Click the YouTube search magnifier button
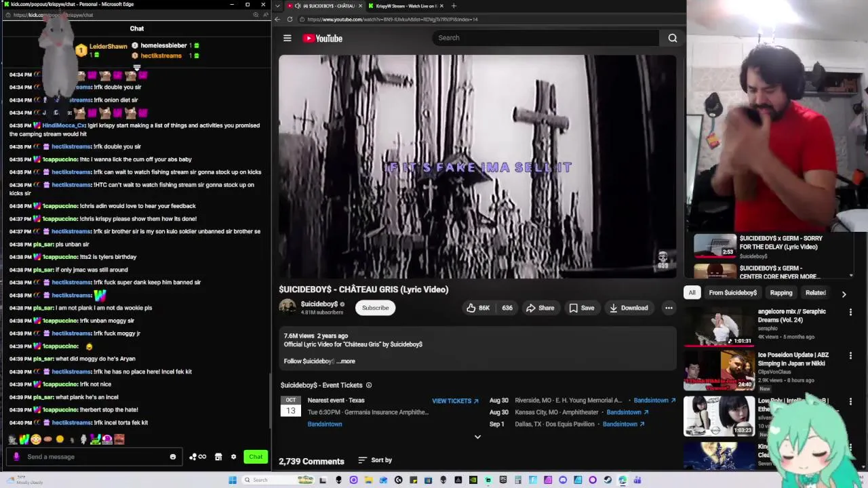The image size is (868, 488). click(x=673, y=38)
